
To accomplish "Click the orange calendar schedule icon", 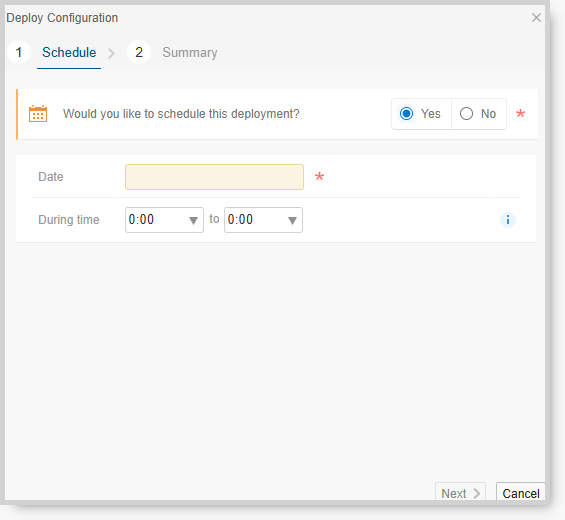I will point(38,114).
